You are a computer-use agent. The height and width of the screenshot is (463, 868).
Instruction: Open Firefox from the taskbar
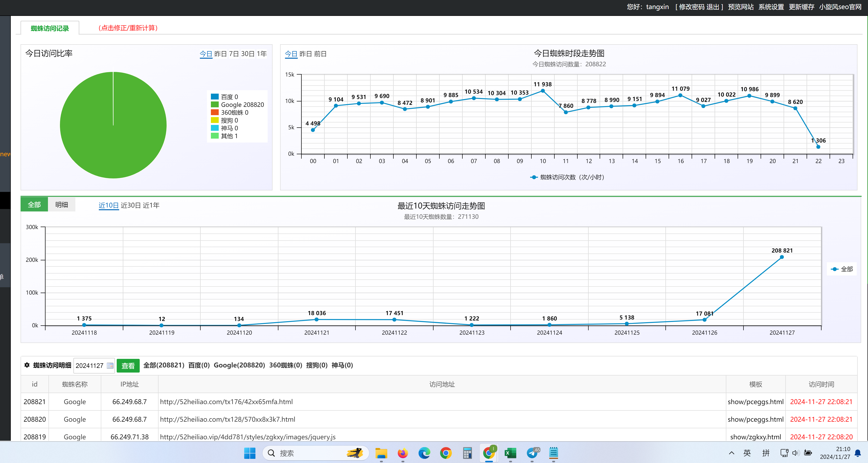[x=402, y=453]
